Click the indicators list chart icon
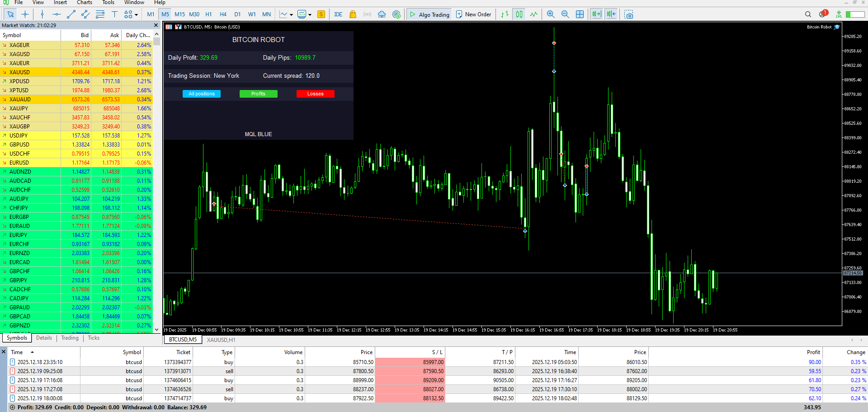 302,14
